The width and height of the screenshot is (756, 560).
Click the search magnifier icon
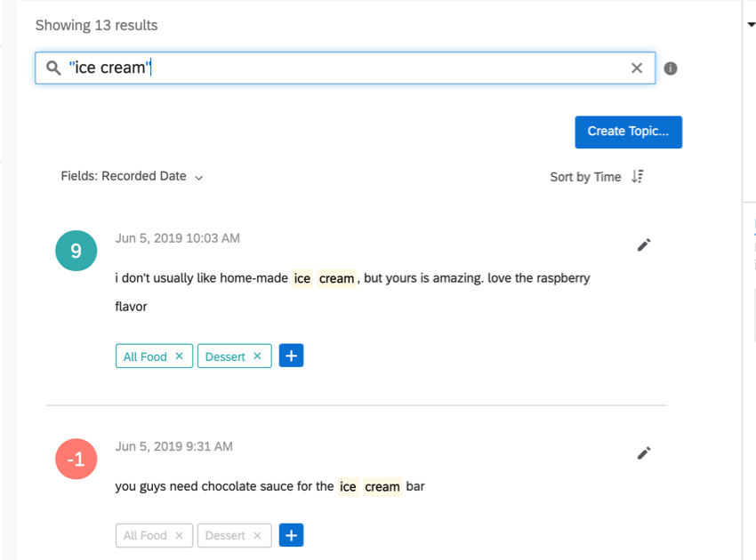[x=53, y=68]
